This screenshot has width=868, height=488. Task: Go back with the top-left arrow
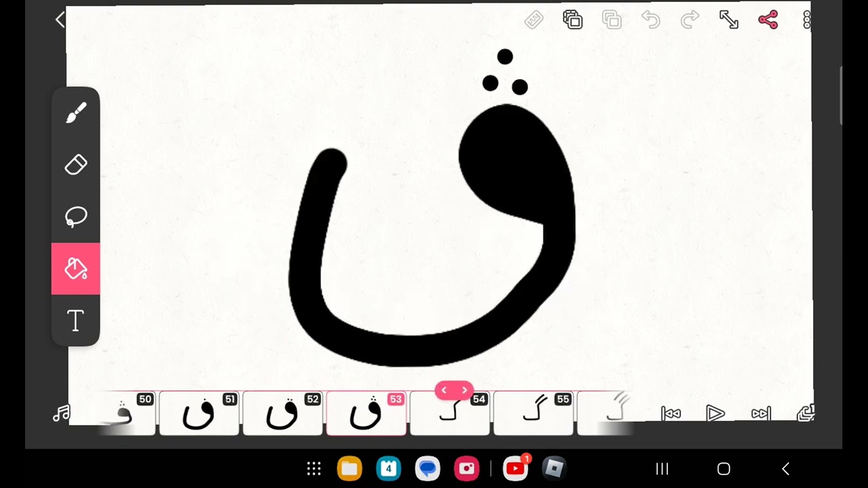(x=60, y=20)
